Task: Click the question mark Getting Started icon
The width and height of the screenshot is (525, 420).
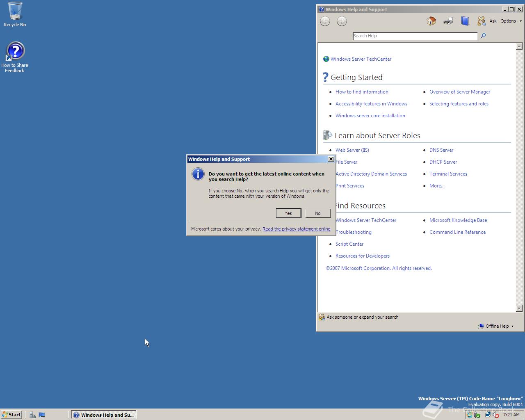Action: 326,77
